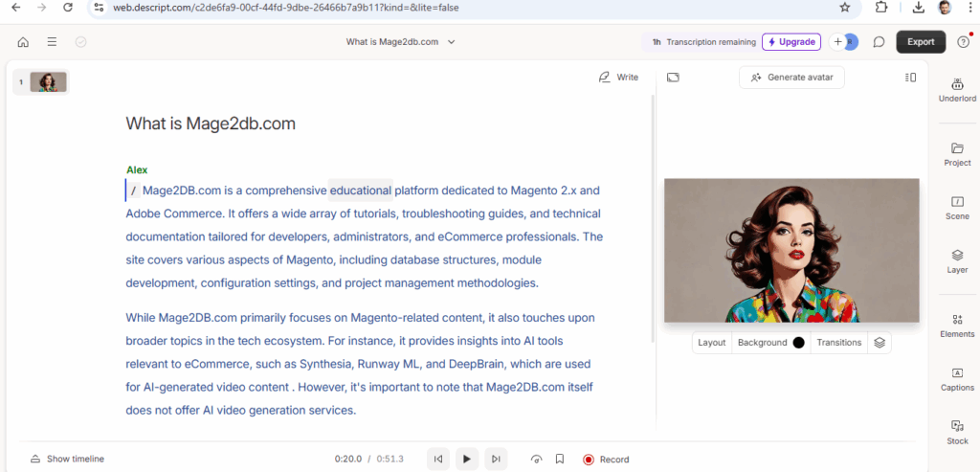Open the Elements panel
This screenshot has width=980, height=472.
[957, 326]
